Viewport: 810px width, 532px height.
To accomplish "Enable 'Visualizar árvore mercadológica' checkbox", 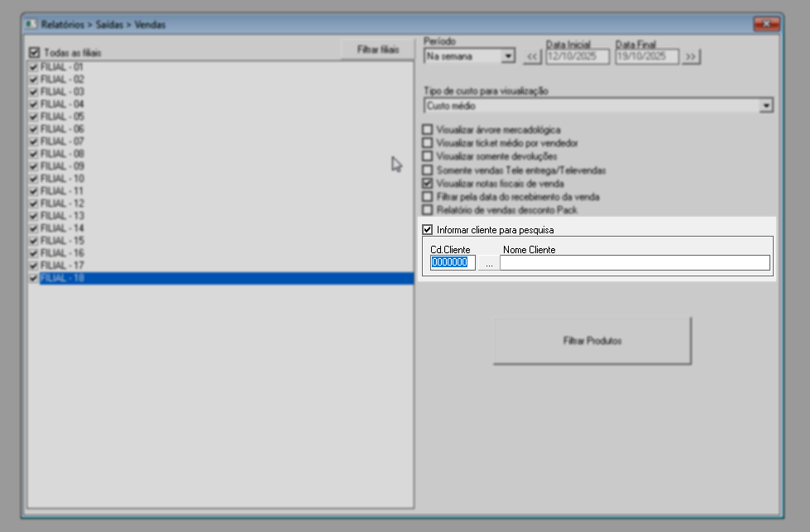I will (x=427, y=130).
